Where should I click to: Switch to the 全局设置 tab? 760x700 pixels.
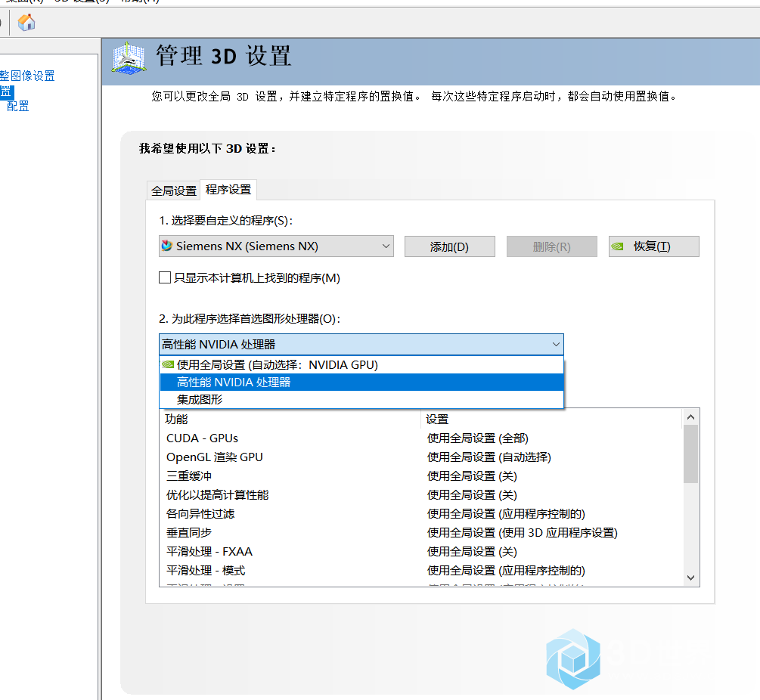tap(173, 190)
